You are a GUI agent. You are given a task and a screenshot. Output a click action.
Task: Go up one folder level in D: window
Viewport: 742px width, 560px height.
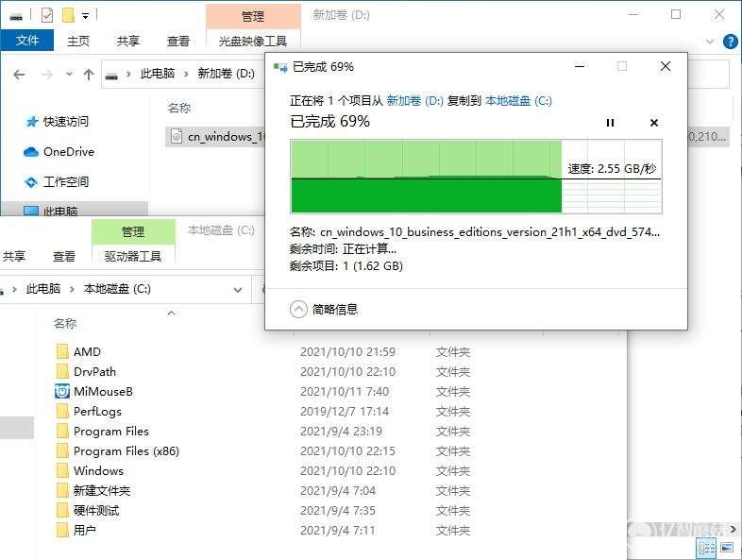(x=89, y=75)
